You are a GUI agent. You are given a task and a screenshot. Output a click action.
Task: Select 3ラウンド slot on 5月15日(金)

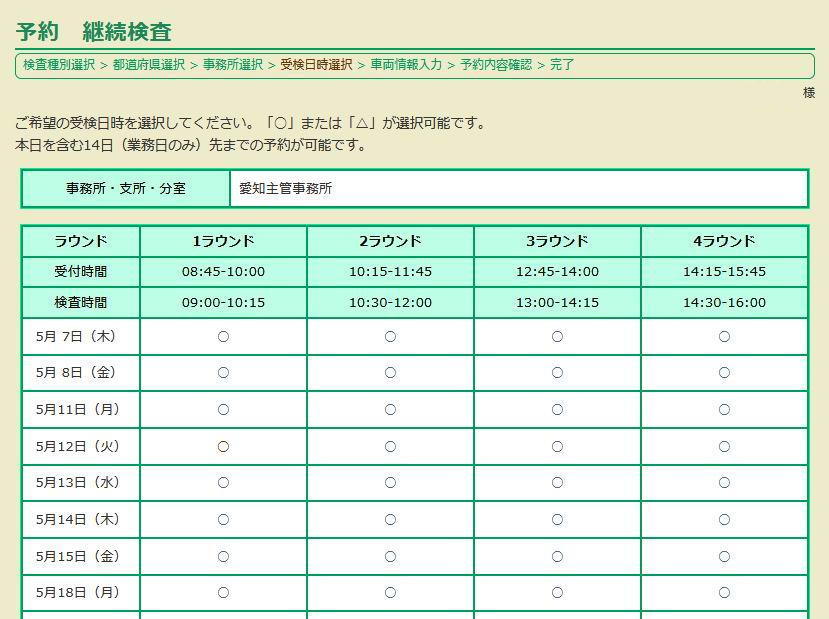557,557
